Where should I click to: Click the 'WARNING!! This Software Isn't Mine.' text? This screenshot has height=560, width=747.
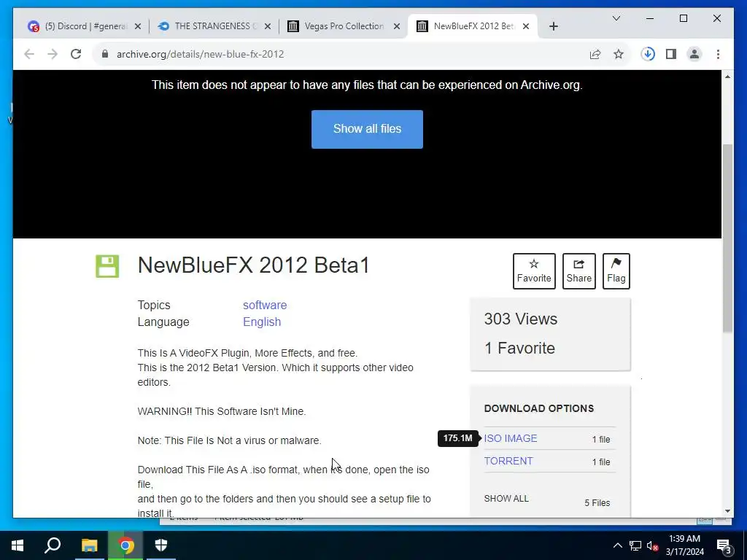coord(222,411)
